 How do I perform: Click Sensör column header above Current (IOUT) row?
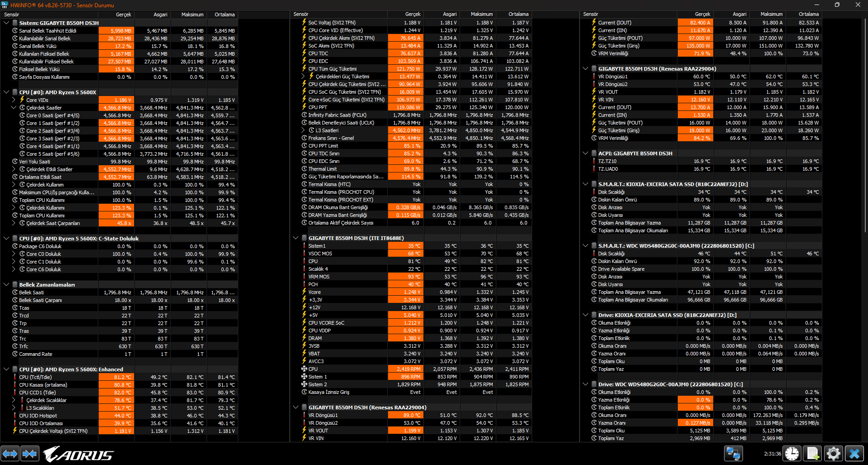pyautogui.click(x=628, y=14)
